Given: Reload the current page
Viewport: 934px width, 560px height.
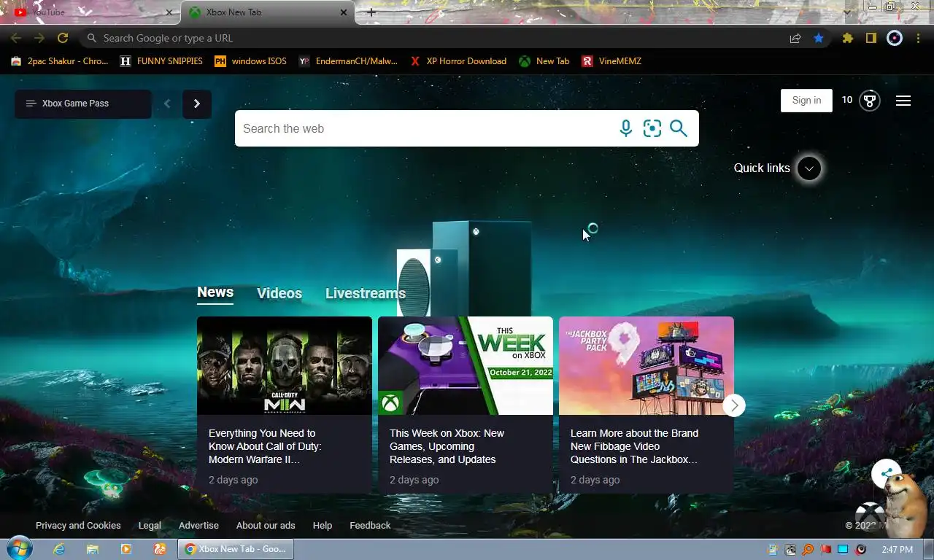Looking at the screenshot, I should [x=63, y=38].
